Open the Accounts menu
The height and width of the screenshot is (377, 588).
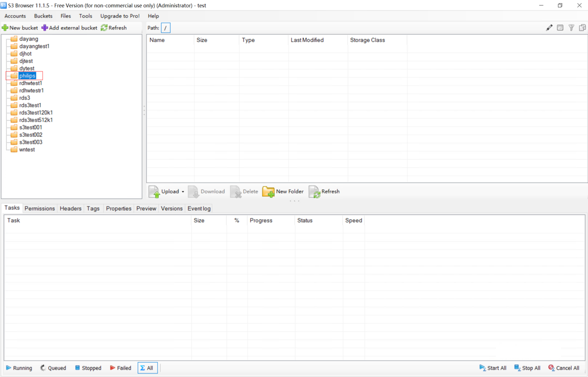[15, 16]
